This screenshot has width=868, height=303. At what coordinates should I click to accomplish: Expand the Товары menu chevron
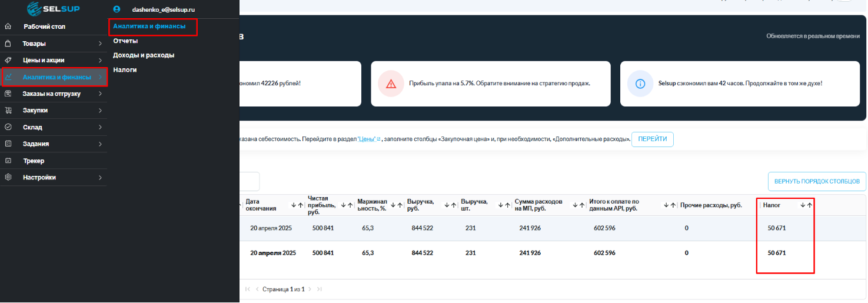click(x=100, y=44)
